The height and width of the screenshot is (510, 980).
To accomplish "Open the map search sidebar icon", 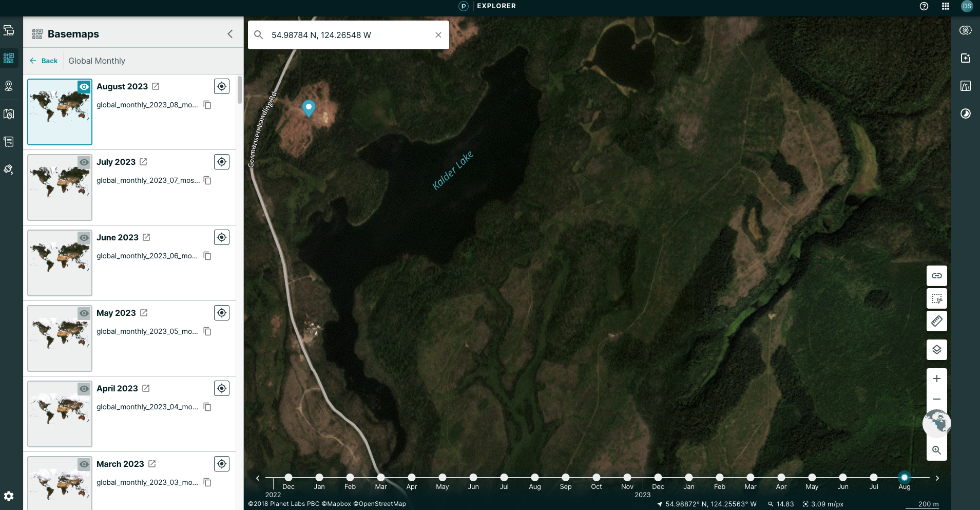I will click(9, 114).
